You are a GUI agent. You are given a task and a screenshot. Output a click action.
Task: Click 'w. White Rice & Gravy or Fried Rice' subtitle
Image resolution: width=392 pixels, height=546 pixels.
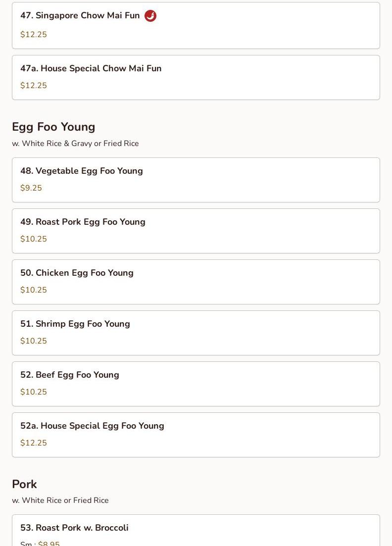(x=75, y=144)
